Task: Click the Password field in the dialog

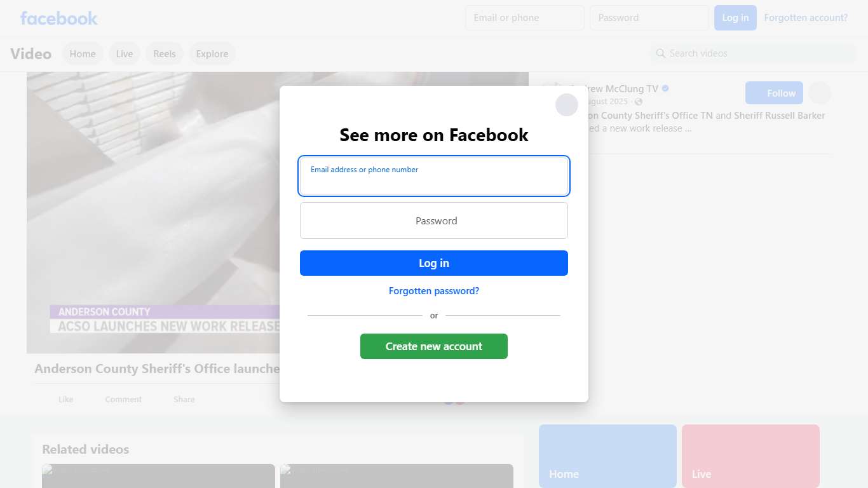Action: coord(434,220)
